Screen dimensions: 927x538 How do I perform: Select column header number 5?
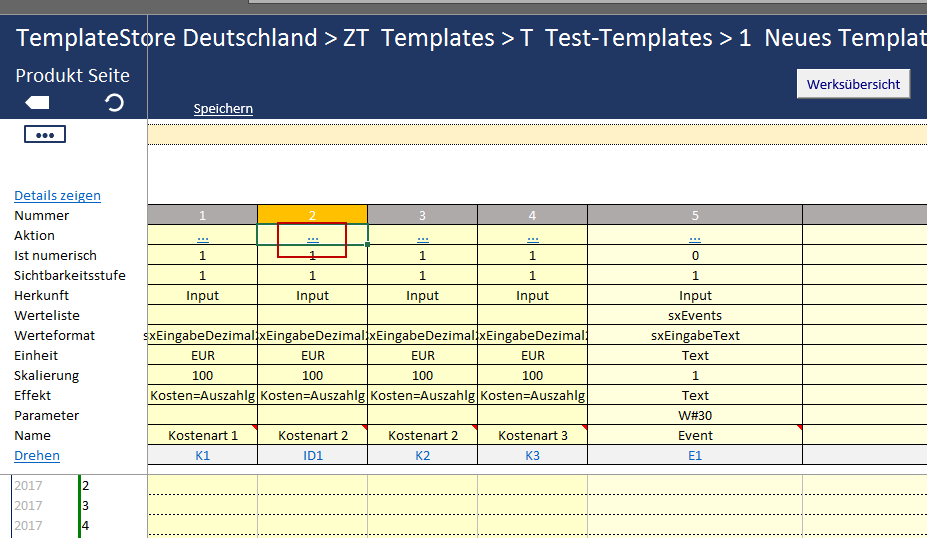695,215
